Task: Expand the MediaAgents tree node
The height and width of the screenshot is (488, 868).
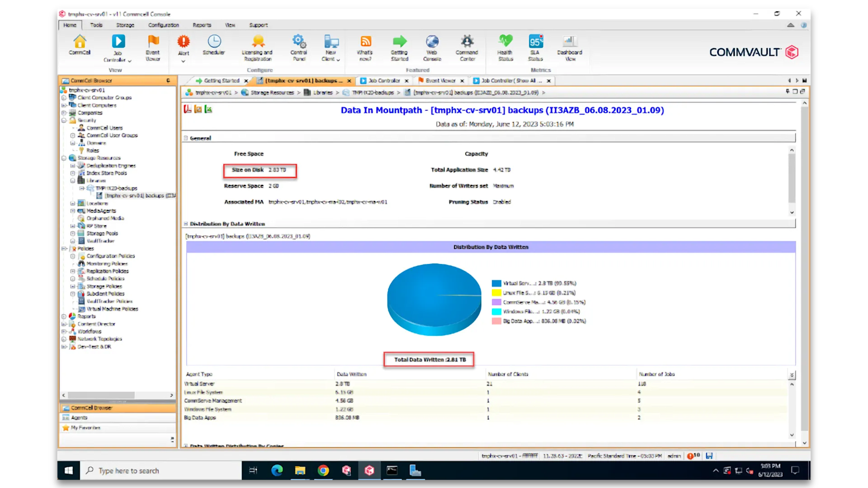Action: (73, 211)
